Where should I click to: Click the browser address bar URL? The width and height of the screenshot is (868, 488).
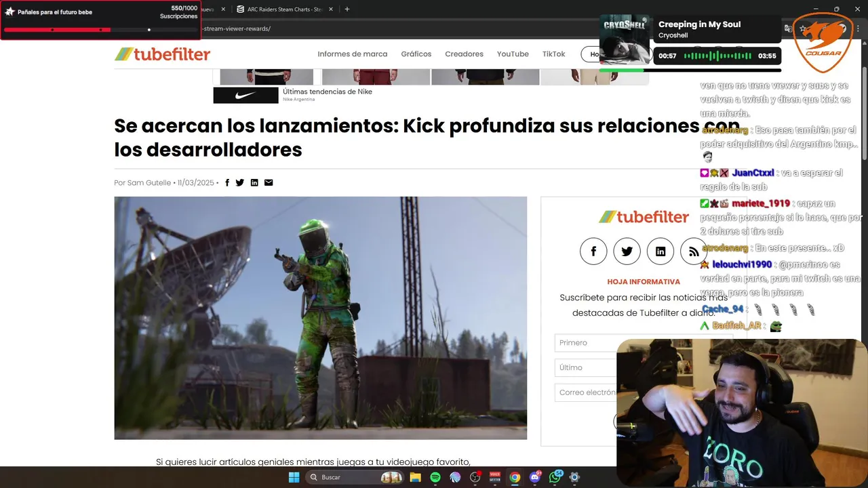237,28
